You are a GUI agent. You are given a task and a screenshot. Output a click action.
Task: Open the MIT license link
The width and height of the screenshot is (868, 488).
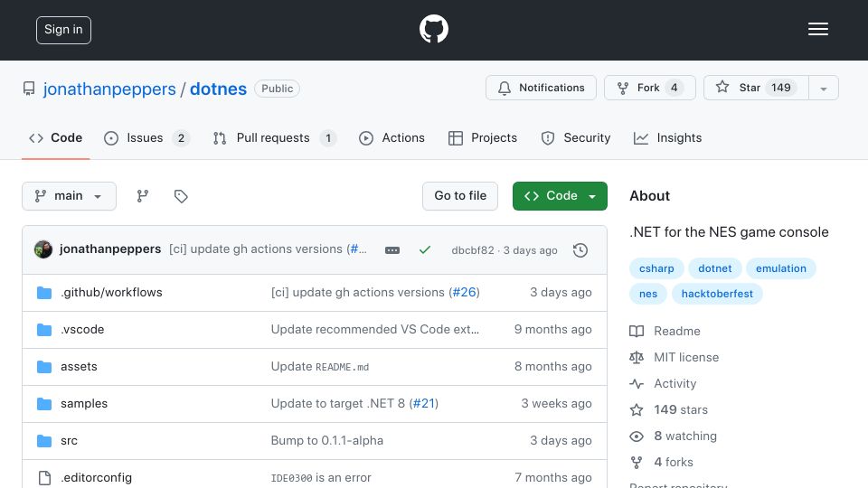[675, 358]
